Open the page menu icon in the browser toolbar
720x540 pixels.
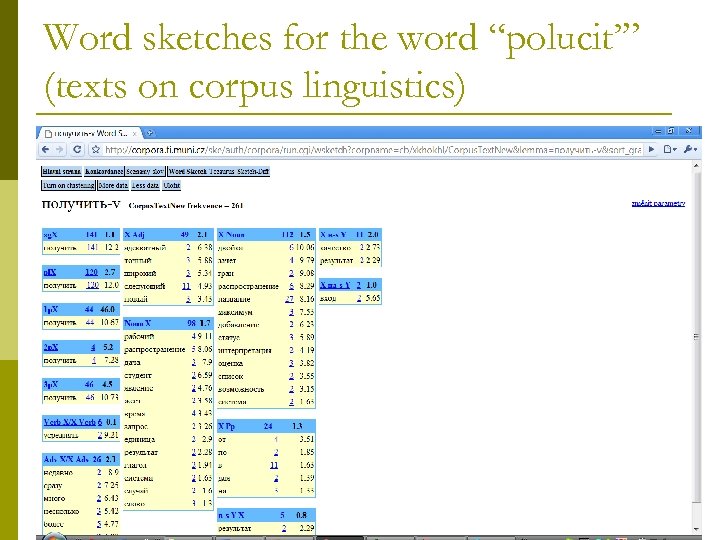(669, 149)
